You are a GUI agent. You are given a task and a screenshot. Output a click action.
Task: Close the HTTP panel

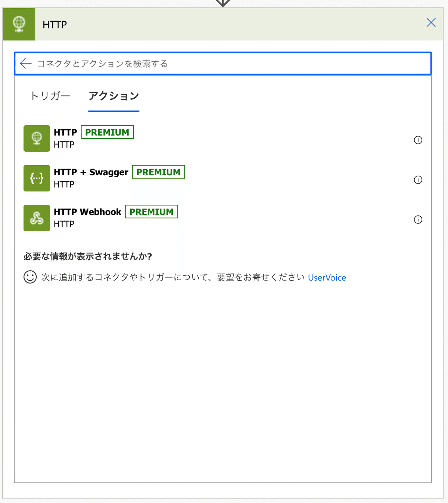(431, 23)
